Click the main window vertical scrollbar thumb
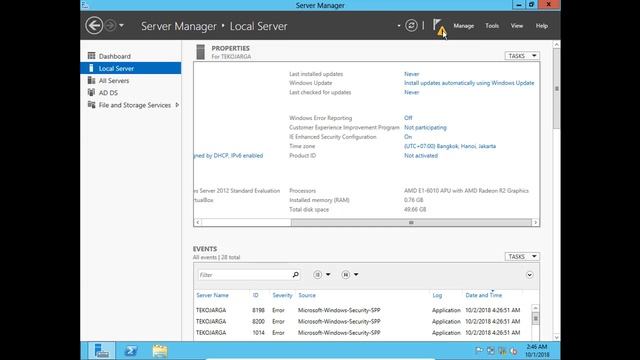The image size is (640, 360). [x=556, y=88]
